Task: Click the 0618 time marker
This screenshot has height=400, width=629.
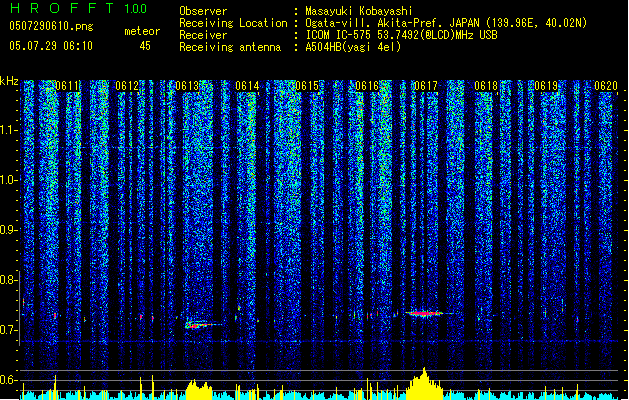Action: pyautogui.click(x=486, y=86)
